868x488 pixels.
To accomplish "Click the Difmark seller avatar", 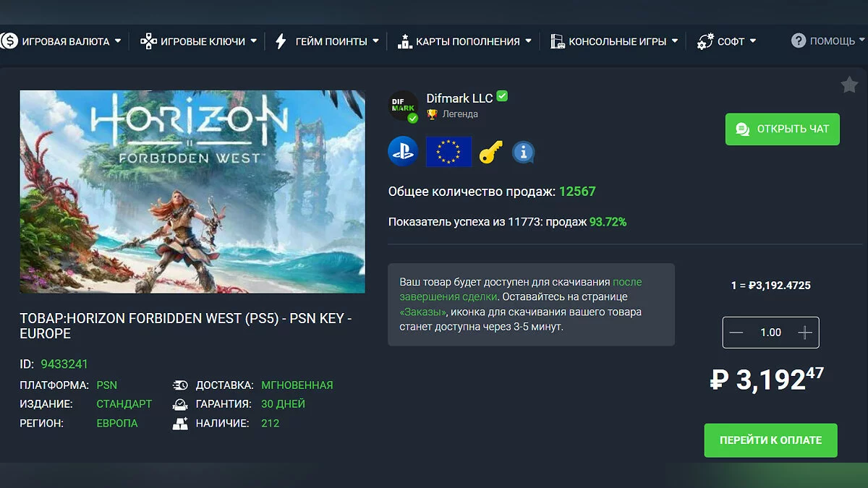I will 404,106.
